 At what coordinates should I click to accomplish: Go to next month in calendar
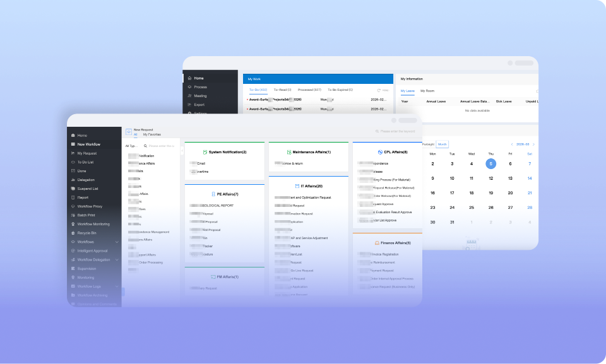point(533,144)
